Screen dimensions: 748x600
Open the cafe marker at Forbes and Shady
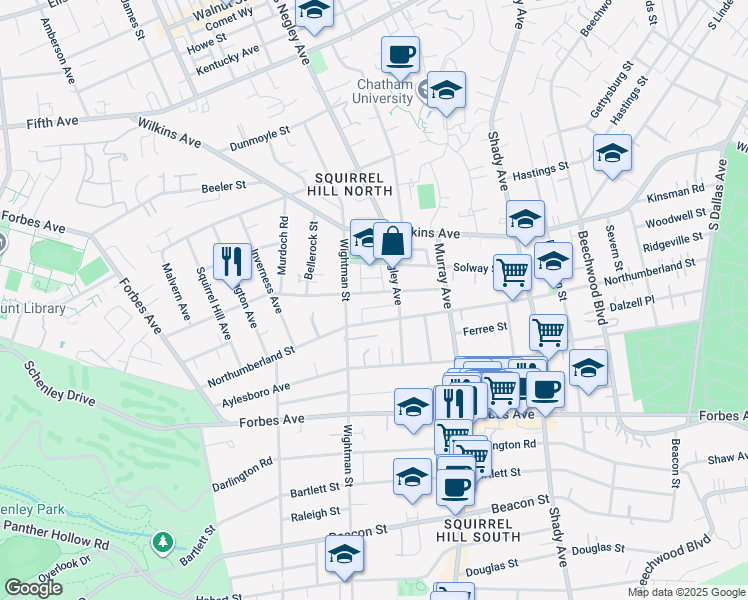pyautogui.click(x=545, y=394)
